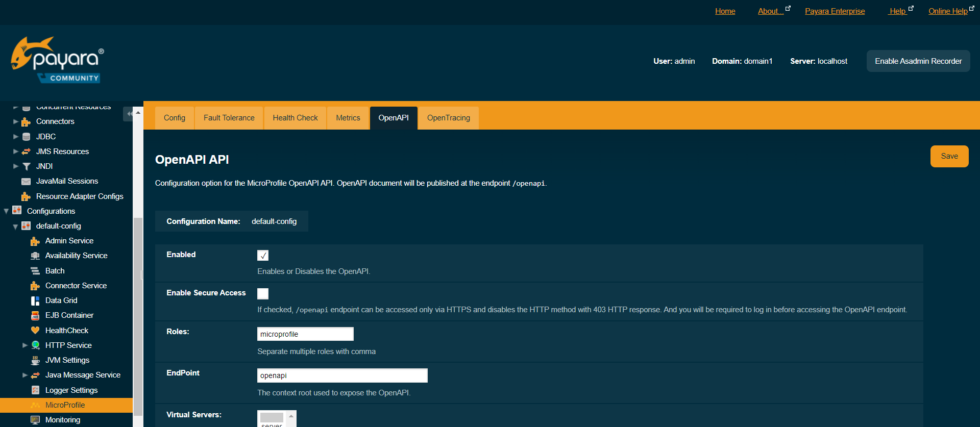This screenshot has height=427, width=980.
Task: Click the JDBC database icon
Action: (26, 137)
